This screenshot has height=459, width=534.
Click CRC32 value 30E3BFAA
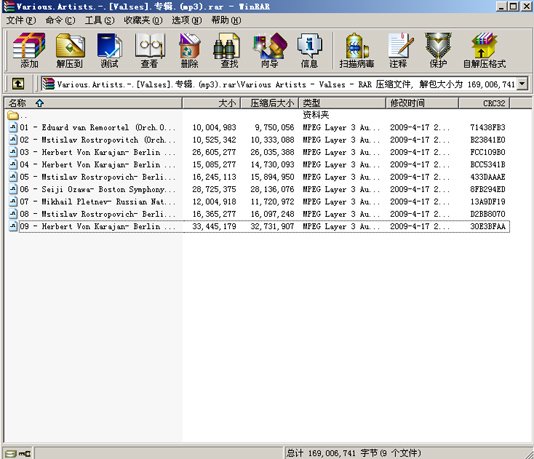pos(488,226)
